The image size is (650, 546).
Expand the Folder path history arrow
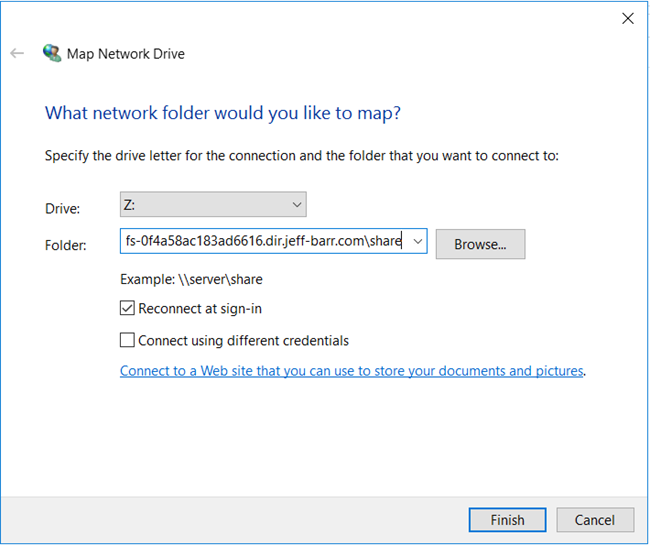pos(418,242)
